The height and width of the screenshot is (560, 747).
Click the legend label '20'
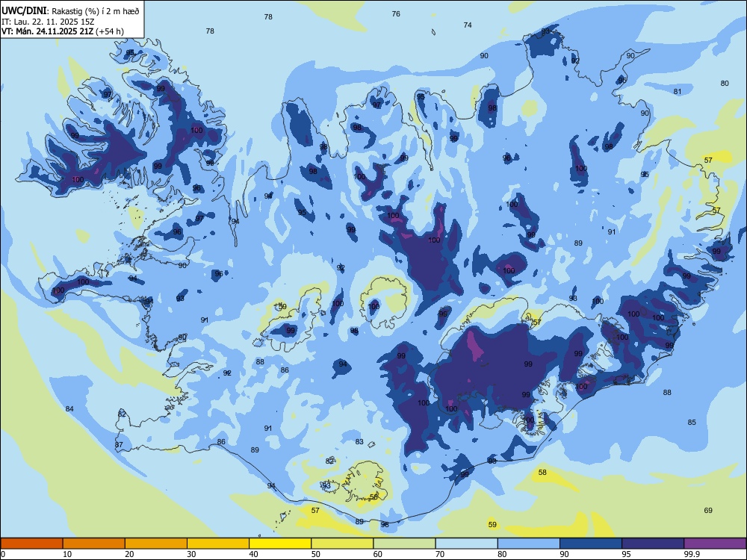pyautogui.click(x=129, y=554)
